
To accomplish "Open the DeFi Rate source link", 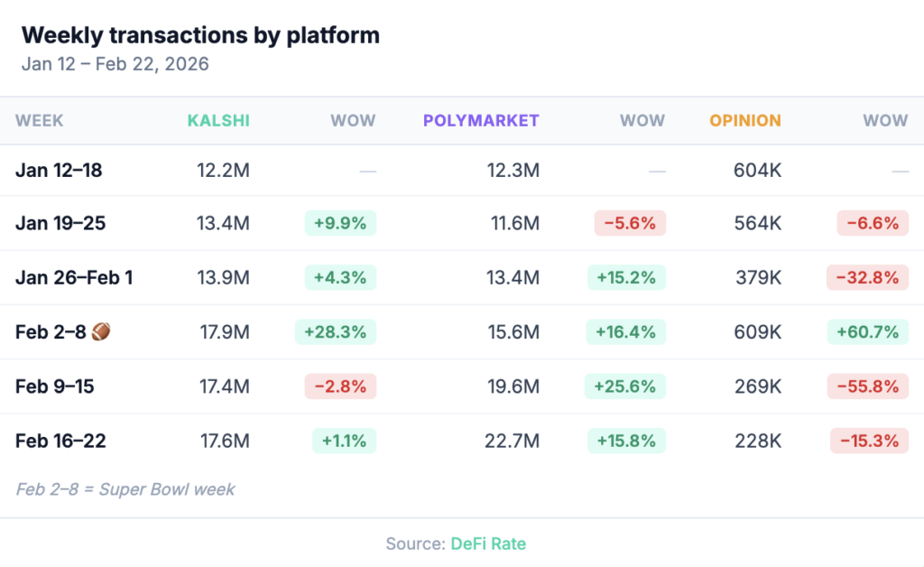I will tap(488, 544).
